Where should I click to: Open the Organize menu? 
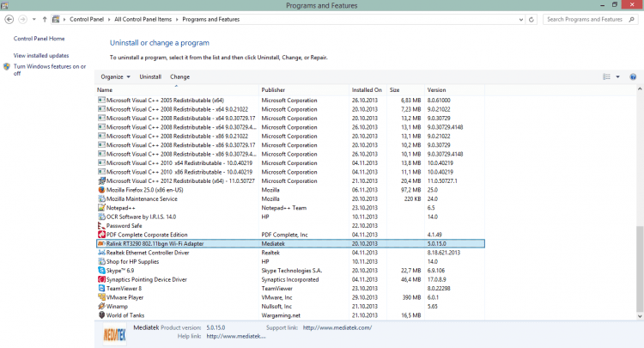tap(115, 76)
